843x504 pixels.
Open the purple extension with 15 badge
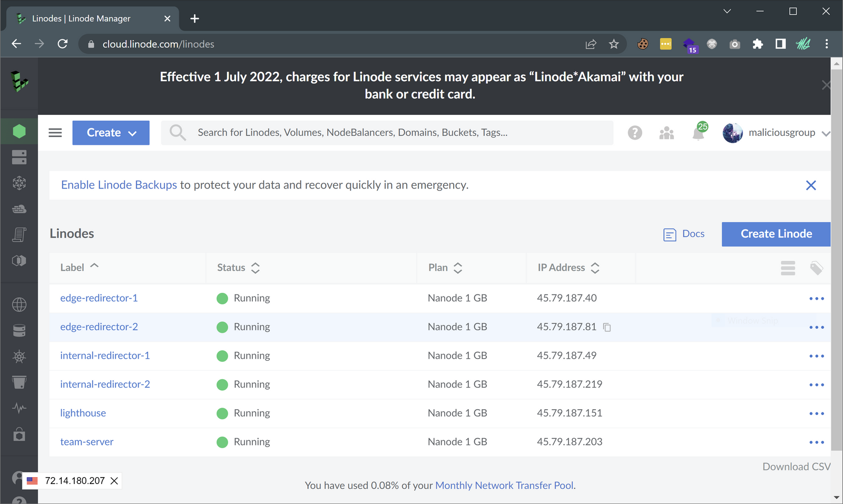point(690,45)
